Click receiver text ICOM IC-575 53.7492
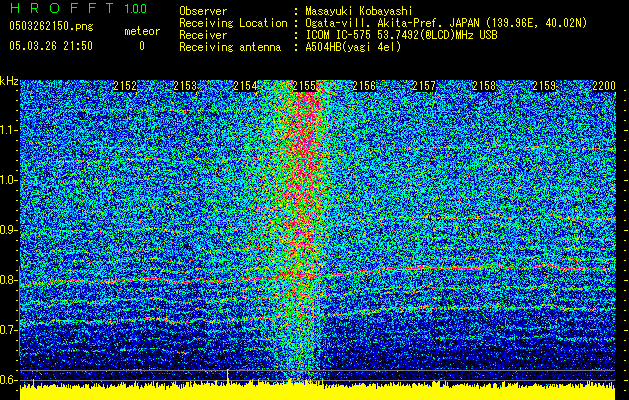Viewport: 629px width, 400px height. click(378, 35)
